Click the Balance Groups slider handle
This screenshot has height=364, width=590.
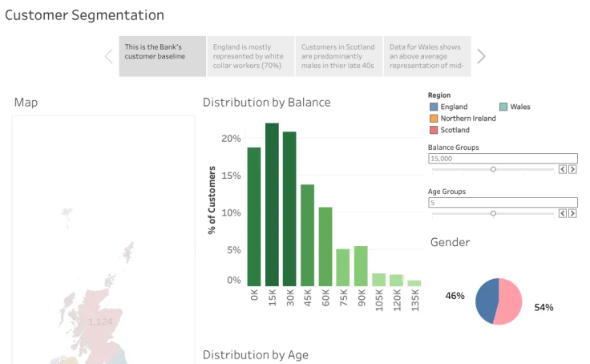(493, 169)
